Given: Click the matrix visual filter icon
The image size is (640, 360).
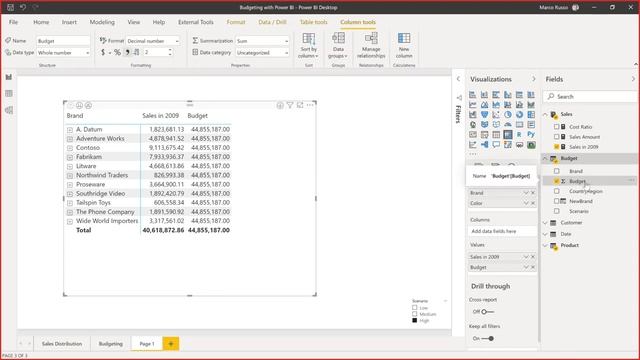Looking at the screenshot, I should [x=290, y=105].
